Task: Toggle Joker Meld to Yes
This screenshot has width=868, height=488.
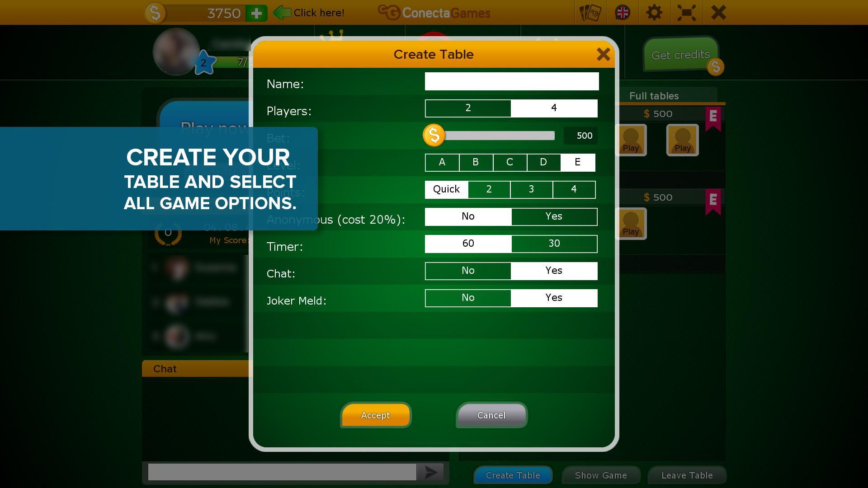Action: pyautogui.click(x=554, y=297)
